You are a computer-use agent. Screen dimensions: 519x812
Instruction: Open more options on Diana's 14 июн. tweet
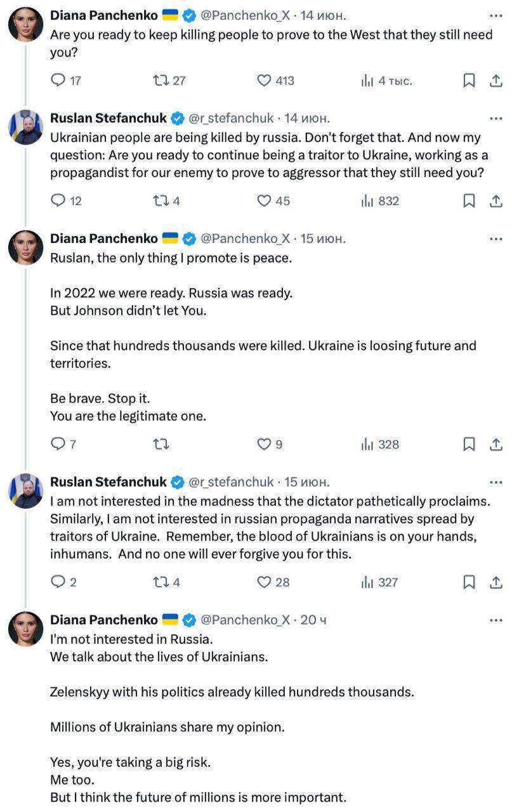coord(496,15)
